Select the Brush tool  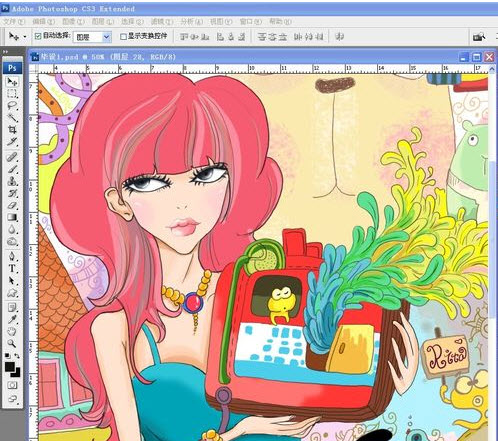pyautogui.click(x=12, y=169)
